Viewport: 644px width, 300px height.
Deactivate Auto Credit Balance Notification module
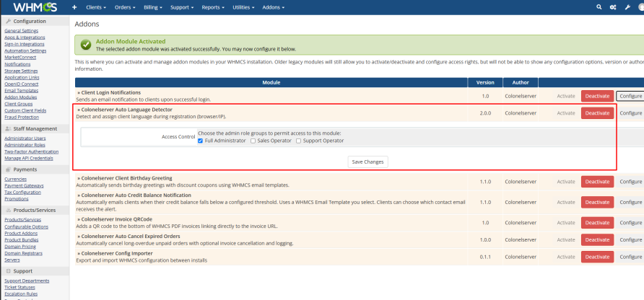point(597,203)
